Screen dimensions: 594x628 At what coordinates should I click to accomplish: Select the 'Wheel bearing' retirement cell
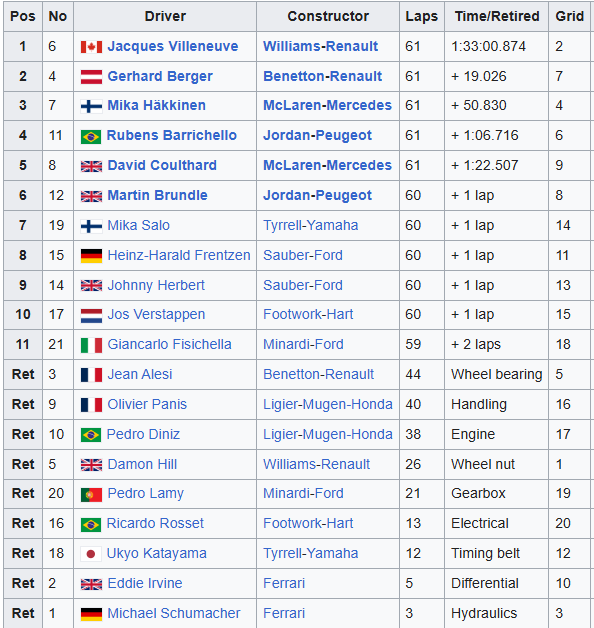[497, 374]
